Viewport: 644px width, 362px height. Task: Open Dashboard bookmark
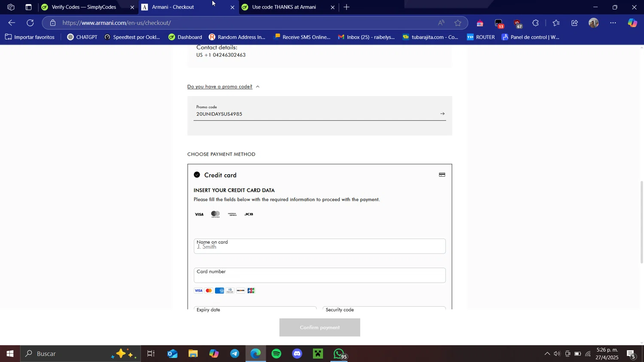click(x=185, y=37)
